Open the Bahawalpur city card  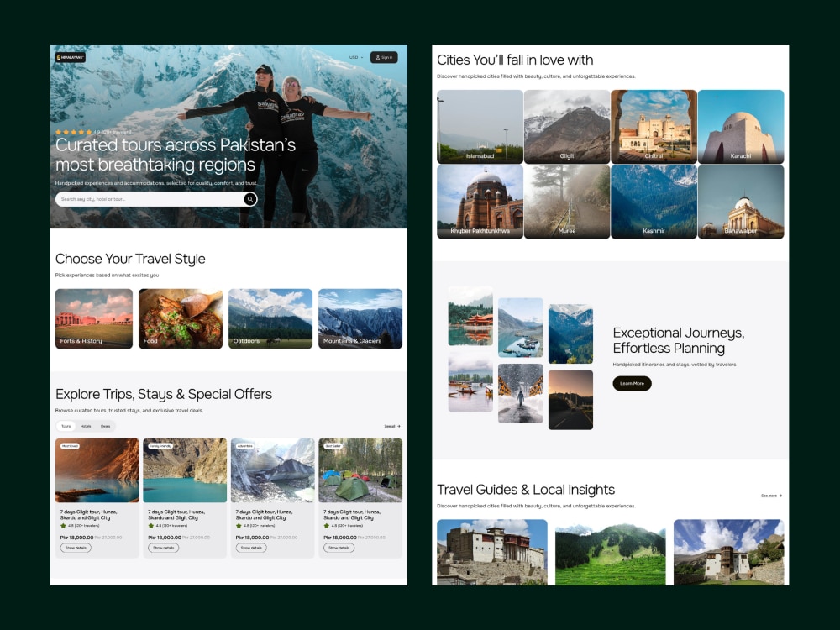(x=741, y=202)
